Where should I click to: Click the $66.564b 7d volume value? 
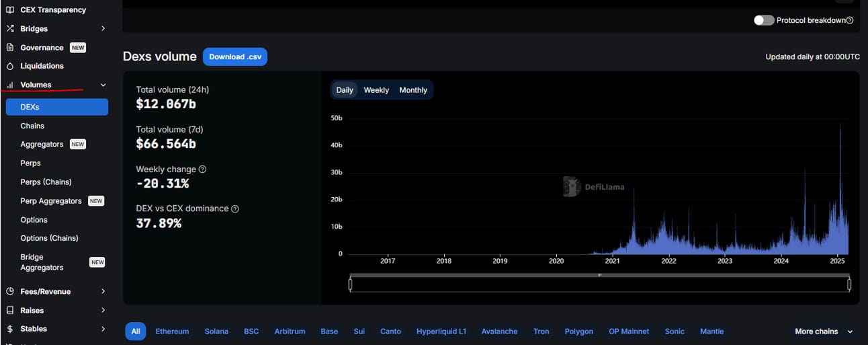166,144
